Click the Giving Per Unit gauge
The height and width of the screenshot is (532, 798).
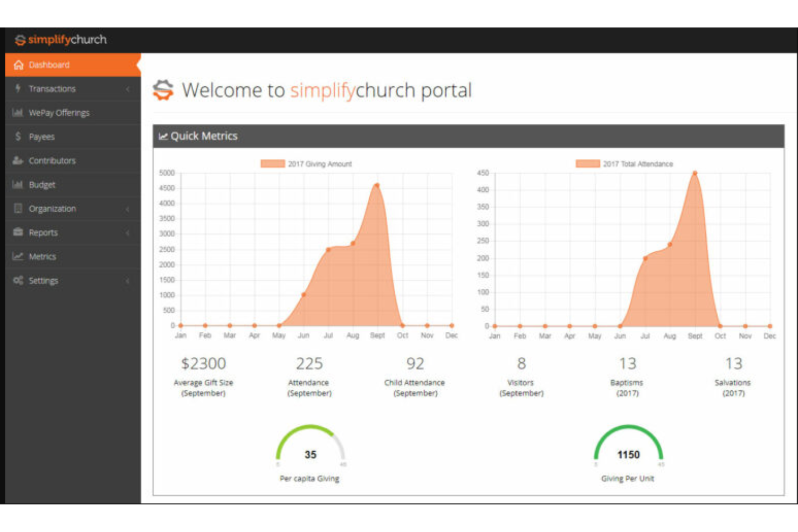click(x=628, y=446)
